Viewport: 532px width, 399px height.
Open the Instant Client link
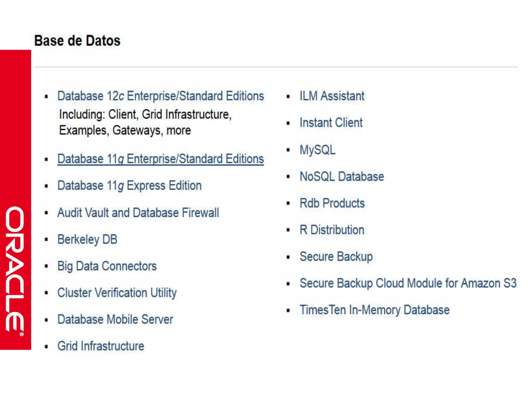(x=331, y=123)
